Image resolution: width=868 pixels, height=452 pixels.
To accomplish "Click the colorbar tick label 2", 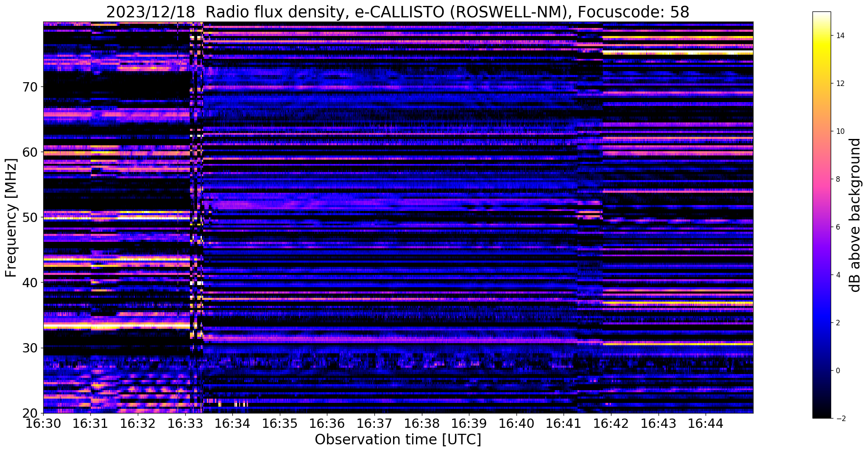I will [837, 323].
